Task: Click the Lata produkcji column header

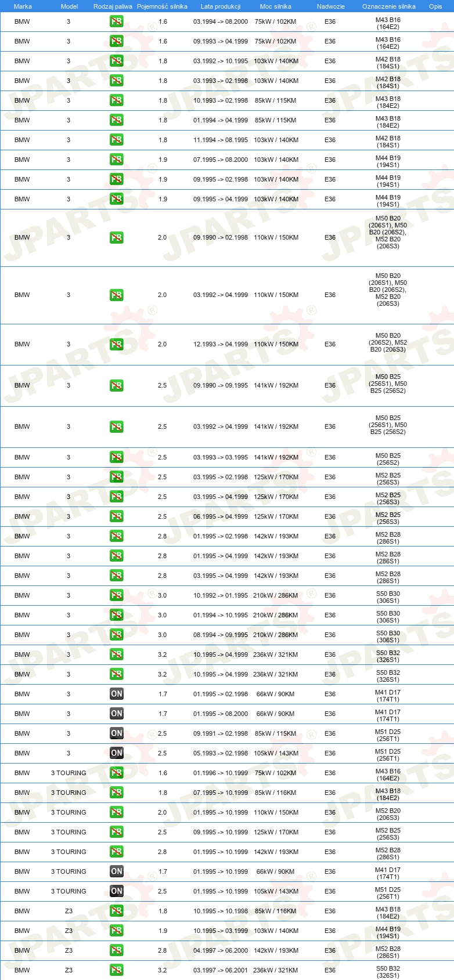Action: tap(221, 6)
